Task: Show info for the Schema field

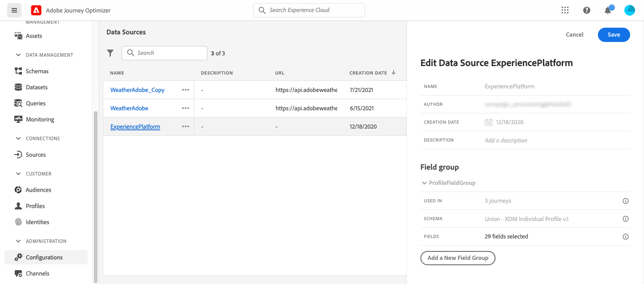Action: coord(626,219)
